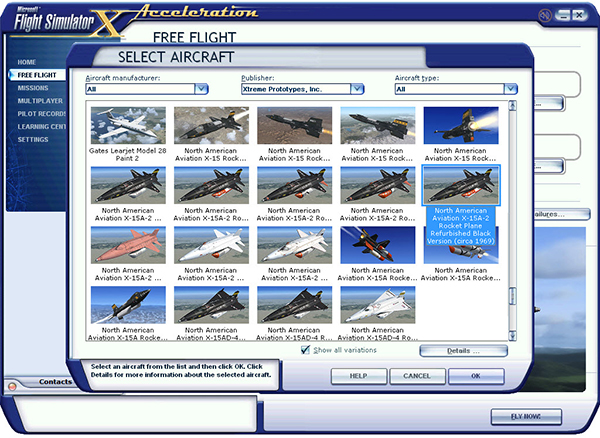Minimize the Flight Simulator window
The height and width of the screenshot is (438, 600).
point(562,15)
